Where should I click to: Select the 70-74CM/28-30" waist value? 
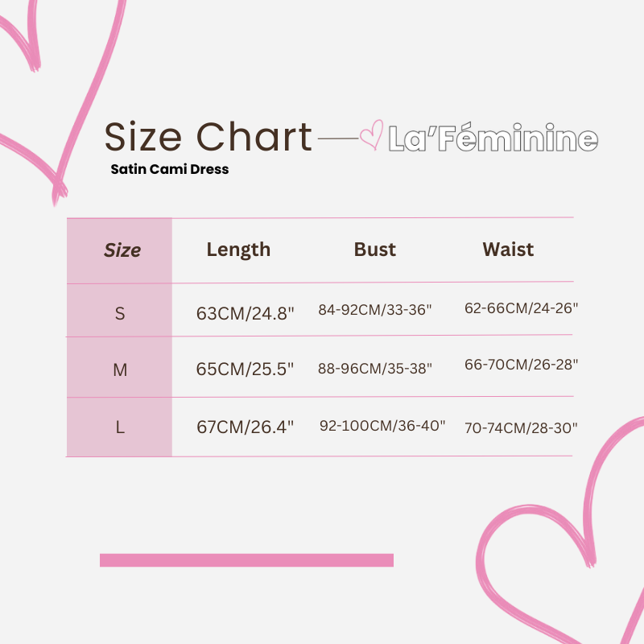pyautogui.click(x=521, y=428)
